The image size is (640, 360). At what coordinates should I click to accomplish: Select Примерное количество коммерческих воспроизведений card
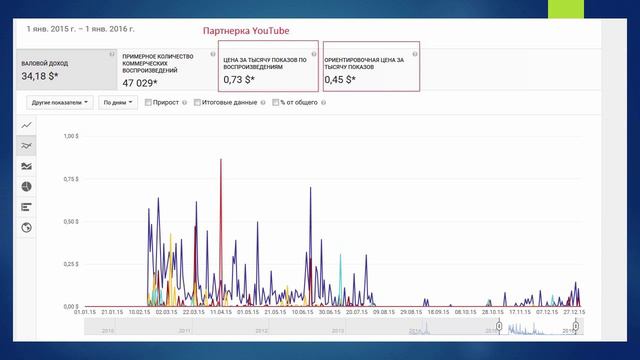(167, 70)
